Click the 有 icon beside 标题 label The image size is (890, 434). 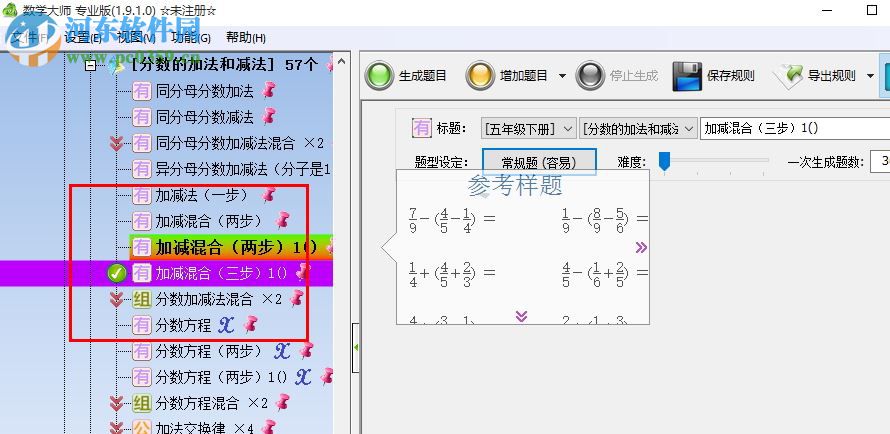pos(422,128)
